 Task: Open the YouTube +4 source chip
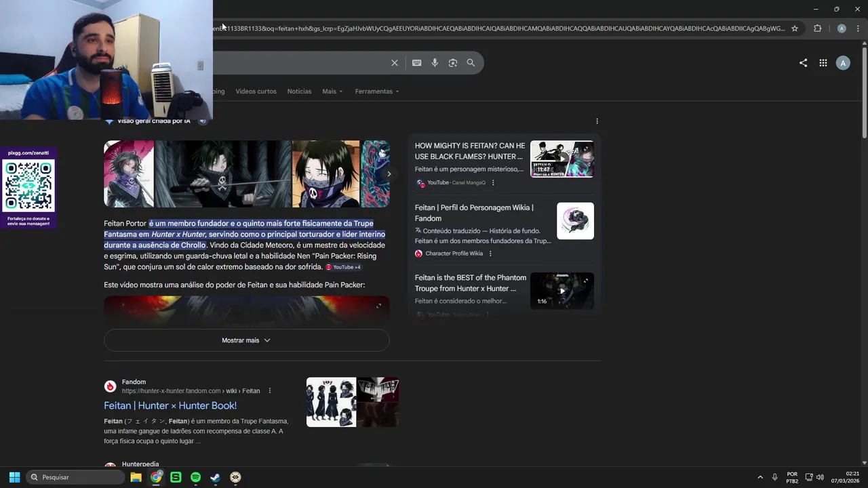pos(343,267)
